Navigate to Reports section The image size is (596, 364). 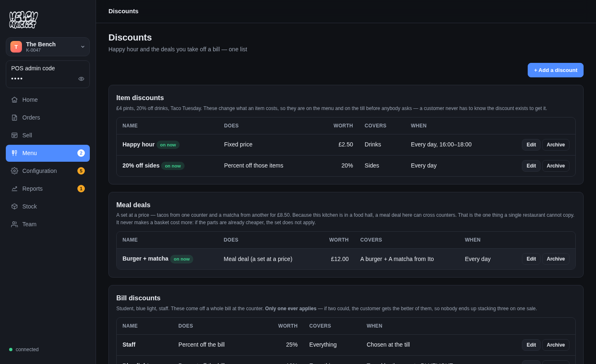pos(48,189)
